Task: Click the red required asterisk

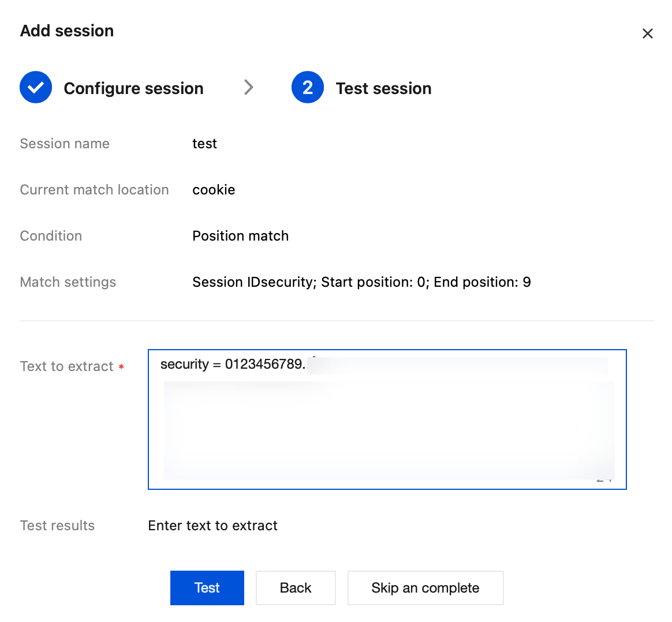Action: (x=121, y=367)
